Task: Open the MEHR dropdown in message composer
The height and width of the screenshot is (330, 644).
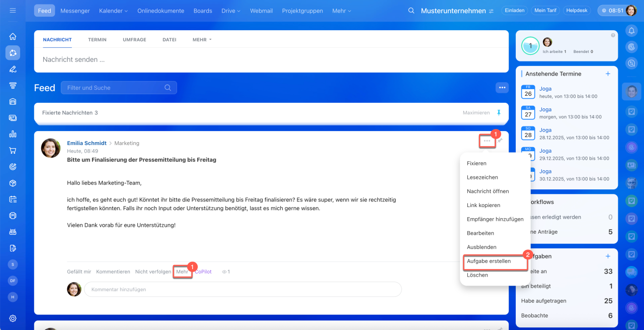Action: pos(202,39)
